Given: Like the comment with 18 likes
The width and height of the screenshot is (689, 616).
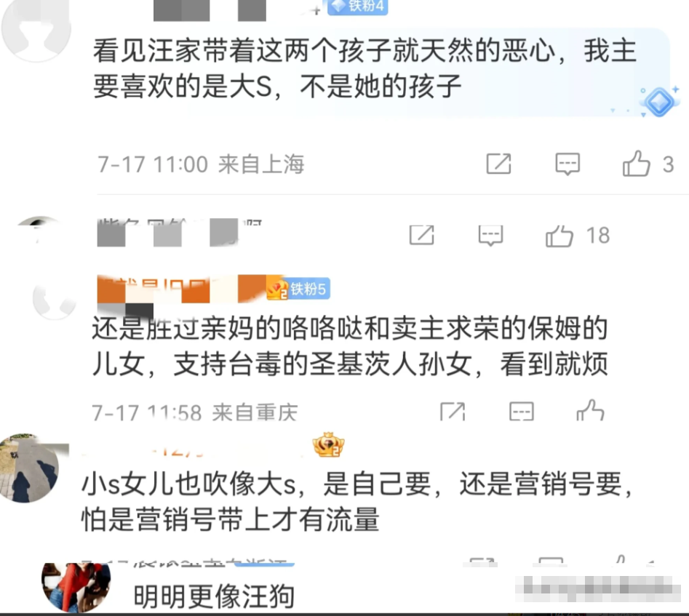Looking at the screenshot, I should click(x=559, y=236).
